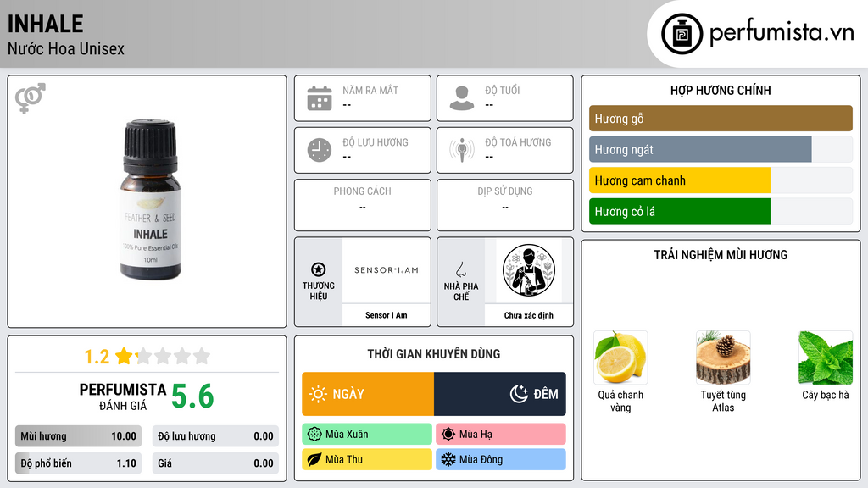Click the Hợp hương chính heading

tap(721, 90)
